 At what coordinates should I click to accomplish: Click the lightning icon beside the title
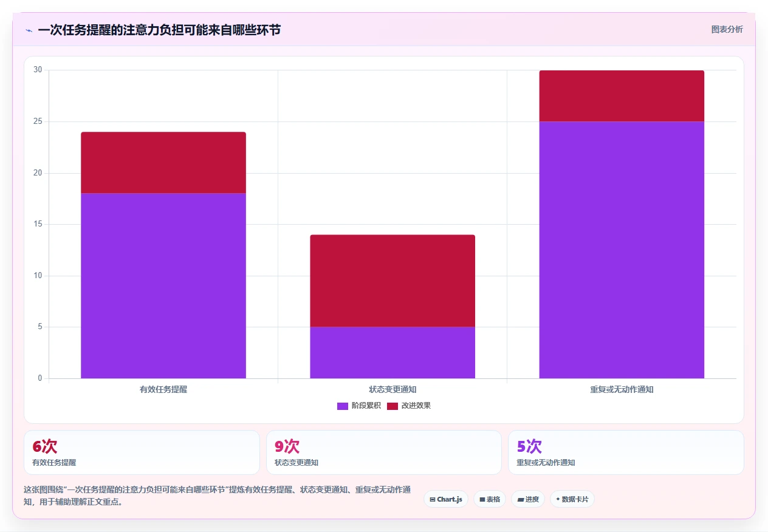[x=29, y=30]
